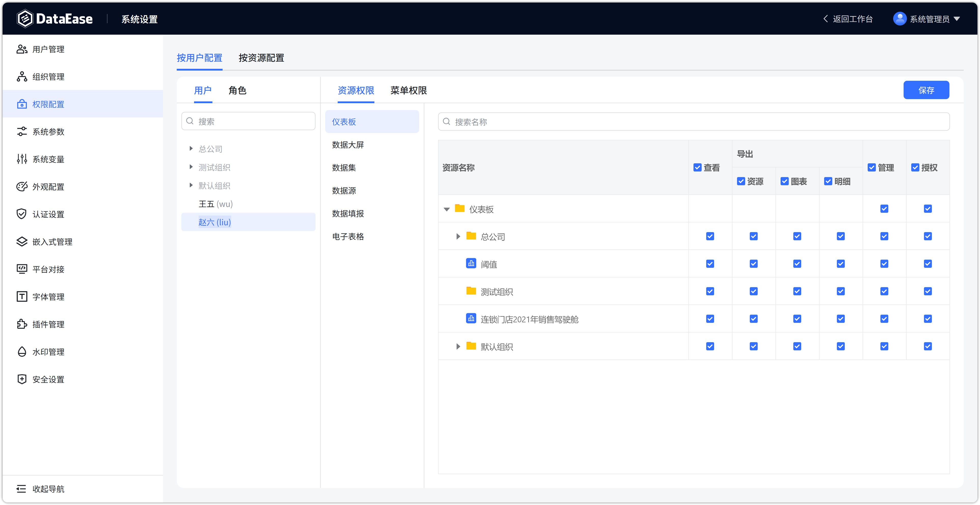Toggle the 图表 export header checkbox

tap(784, 181)
